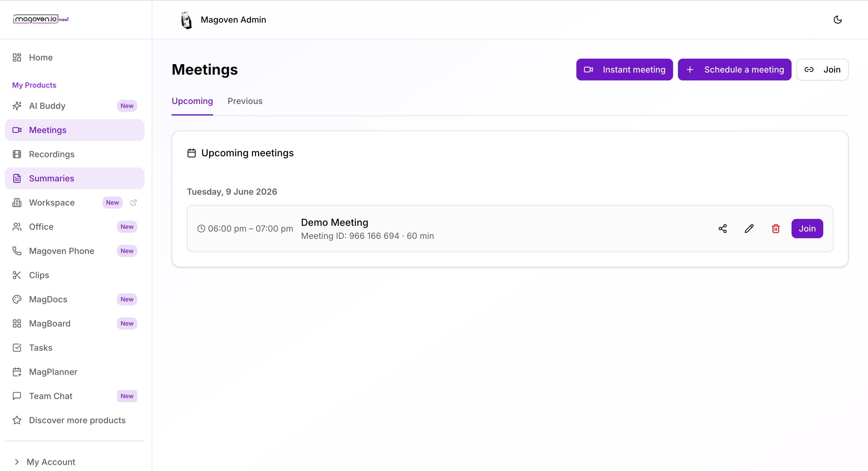Image resolution: width=868 pixels, height=471 pixels.
Task: Click the Recordings film icon
Action: [x=17, y=154]
